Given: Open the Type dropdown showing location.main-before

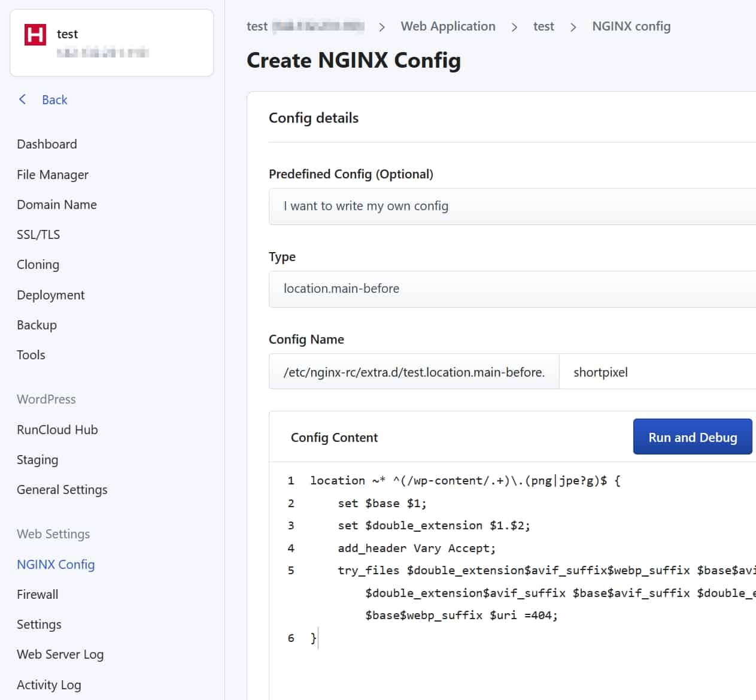Looking at the screenshot, I should pos(512,289).
